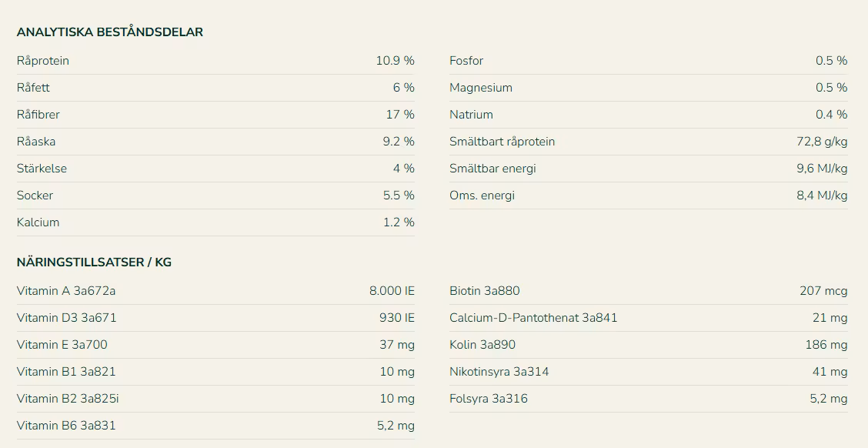Select the Kalcium label
868x448 pixels.
[x=38, y=222]
